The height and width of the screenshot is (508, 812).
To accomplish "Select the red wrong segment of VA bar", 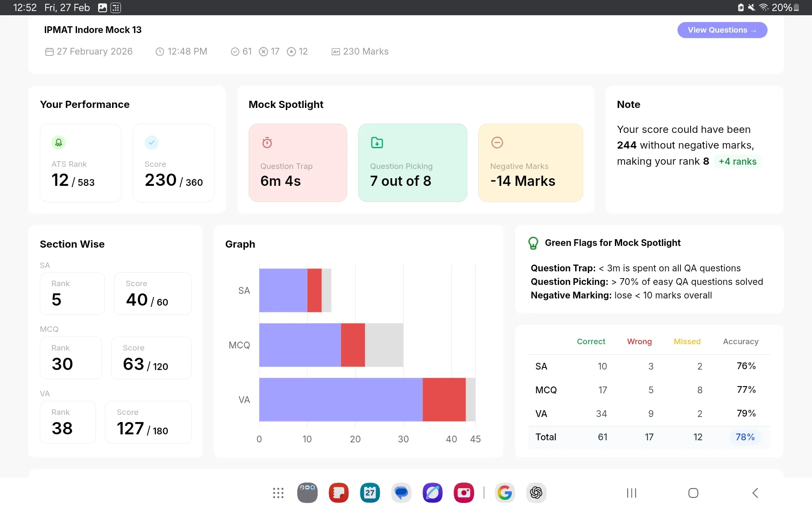I will (444, 400).
